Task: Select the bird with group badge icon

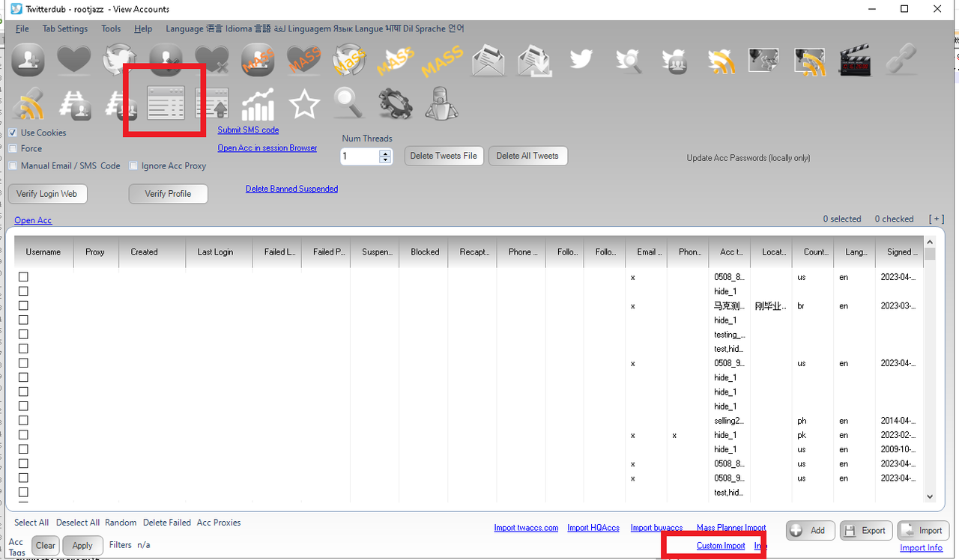Action: [x=674, y=61]
